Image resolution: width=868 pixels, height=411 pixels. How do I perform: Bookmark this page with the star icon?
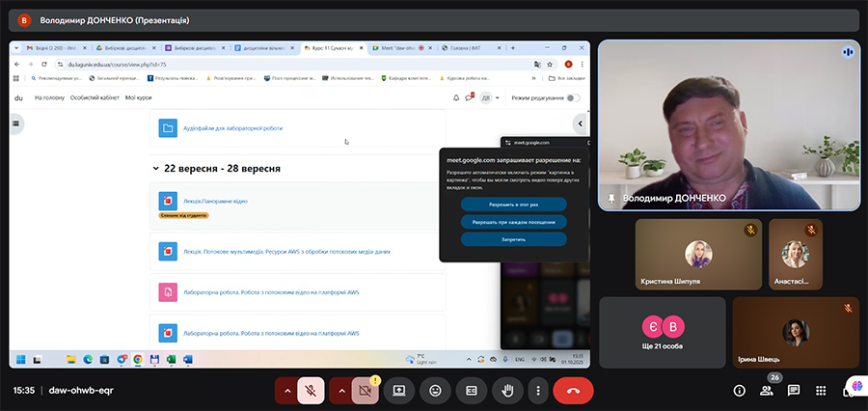pyautogui.click(x=550, y=65)
